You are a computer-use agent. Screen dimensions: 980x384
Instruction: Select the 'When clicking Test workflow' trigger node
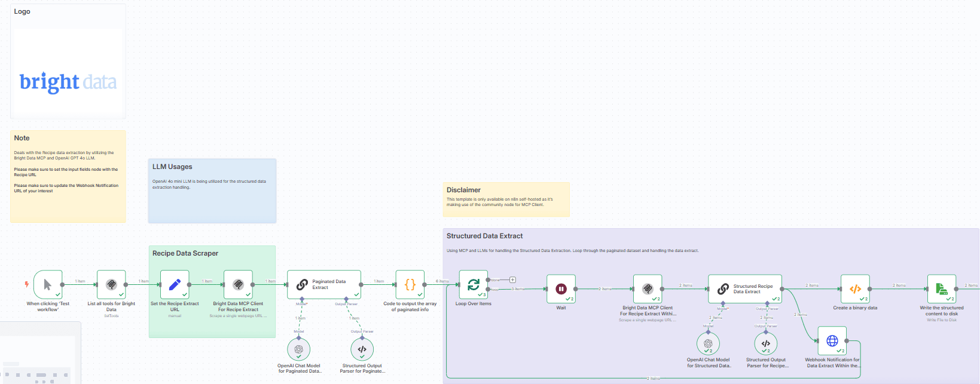(x=48, y=285)
